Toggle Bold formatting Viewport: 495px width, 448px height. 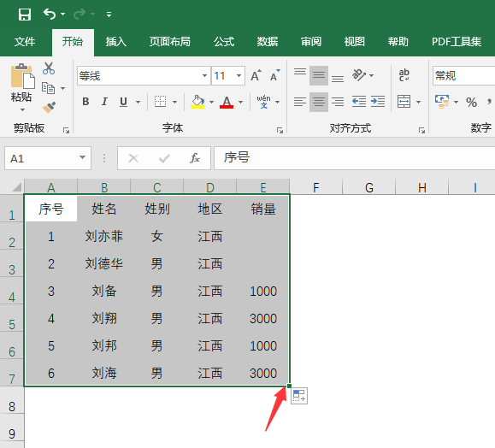(85, 102)
